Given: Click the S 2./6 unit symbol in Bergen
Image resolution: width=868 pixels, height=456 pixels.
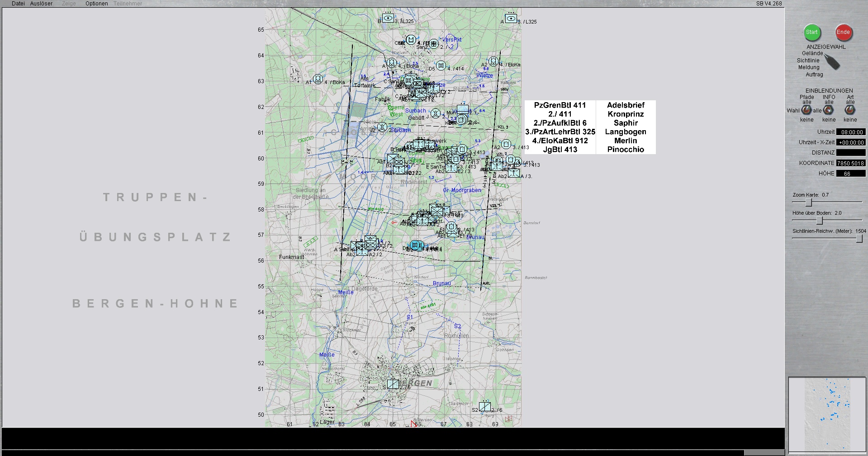Looking at the screenshot, I should pos(393,384).
